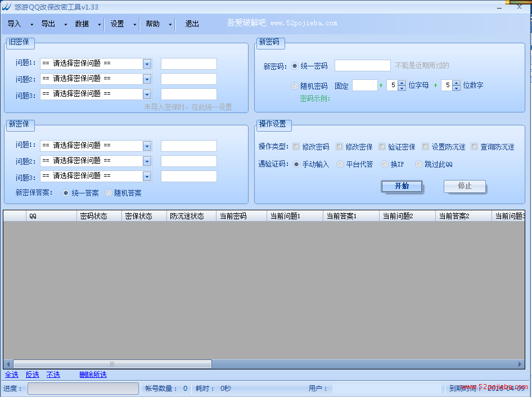Click the 防沉迷状态 column header

click(x=191, y=216)
